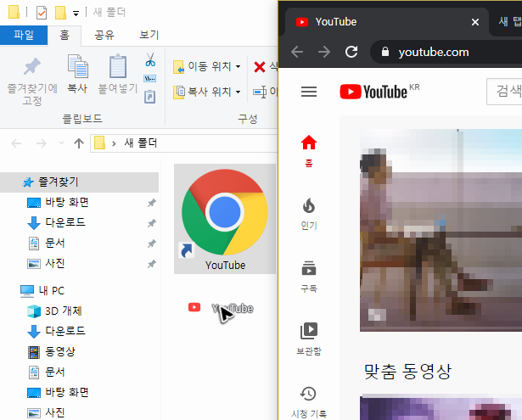Click the youtube.com address bar
The height and width of the screenshot is (420, 522).
pos(448,52)
